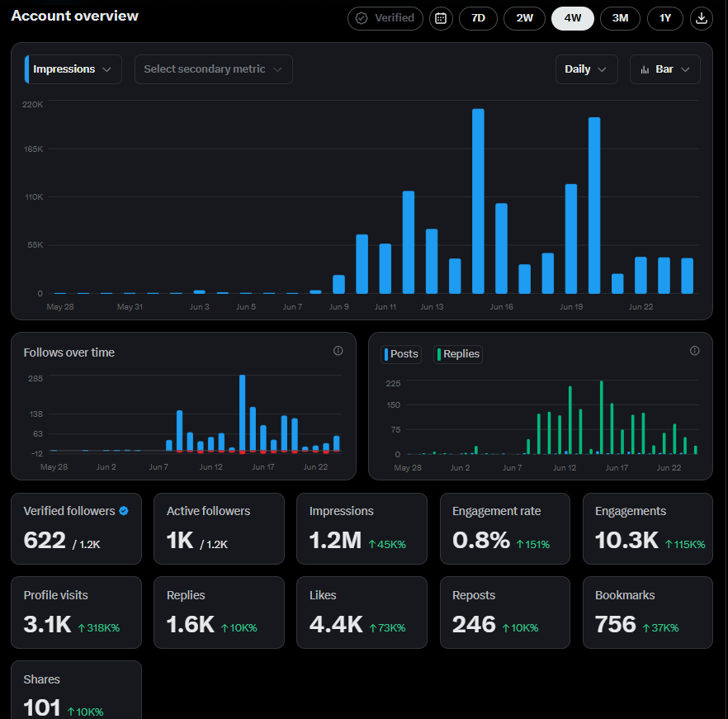Open the Likes 4.4K card

click(x=362, y=613)
